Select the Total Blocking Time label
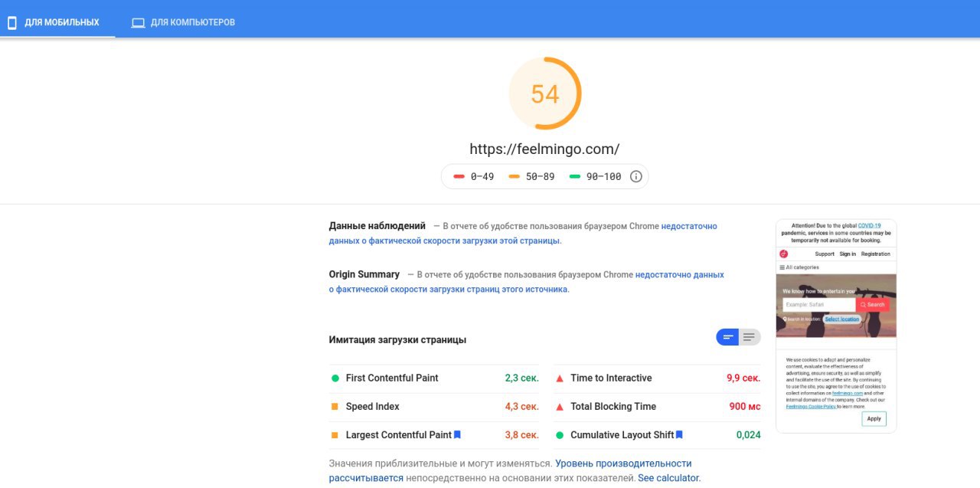Image resolution: width=980 pixels, height=488 pixels. coord(613,406)
